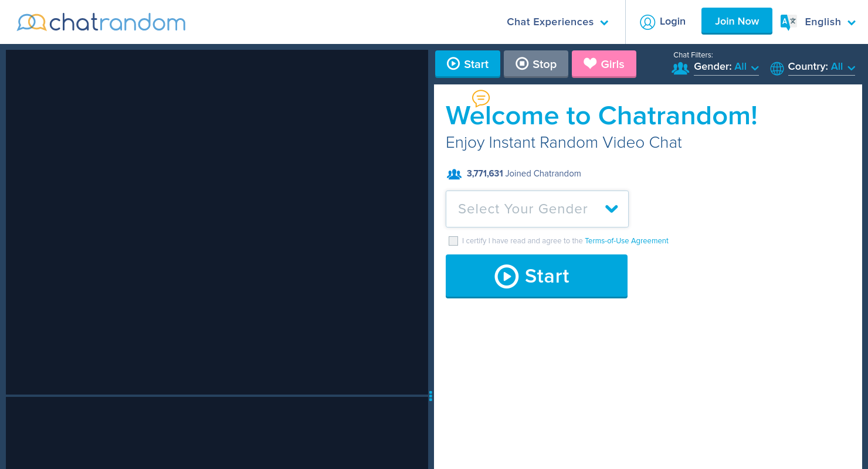Open the Gender: All filter dropdown
Viewport: 868px width, 469px height.
coord(726,67)
